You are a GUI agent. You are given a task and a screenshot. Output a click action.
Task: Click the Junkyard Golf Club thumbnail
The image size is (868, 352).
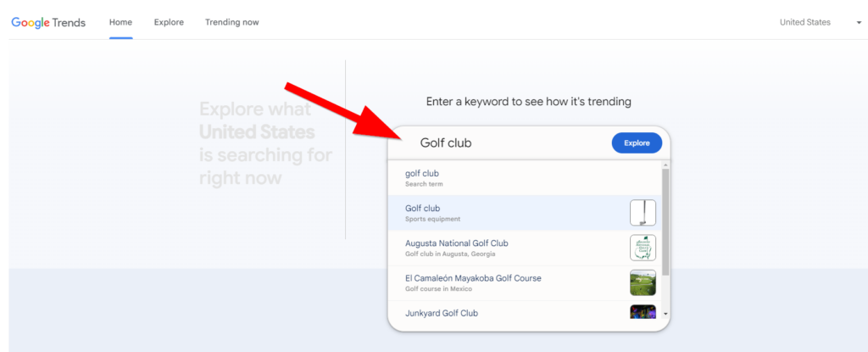point(643,312)
